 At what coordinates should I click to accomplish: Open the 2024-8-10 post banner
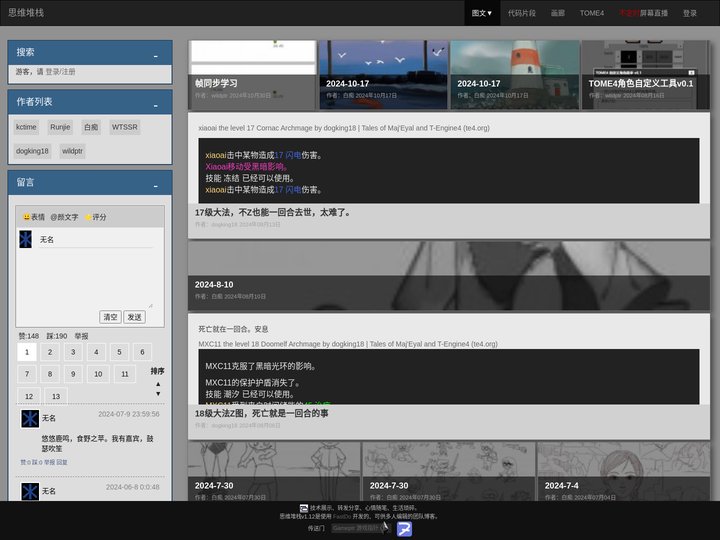pos(449,276)
